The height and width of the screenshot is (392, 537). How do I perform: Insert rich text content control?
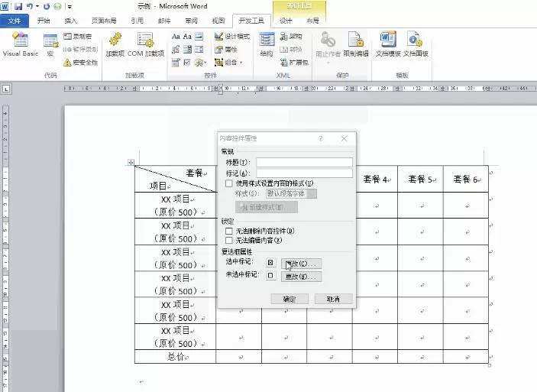coord(176,37)
